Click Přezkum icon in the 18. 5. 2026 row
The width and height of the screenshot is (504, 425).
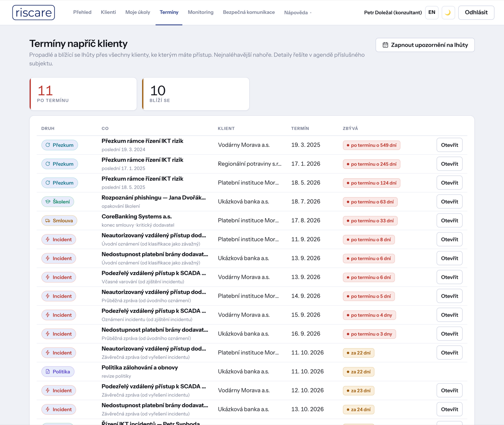(48, 183)
